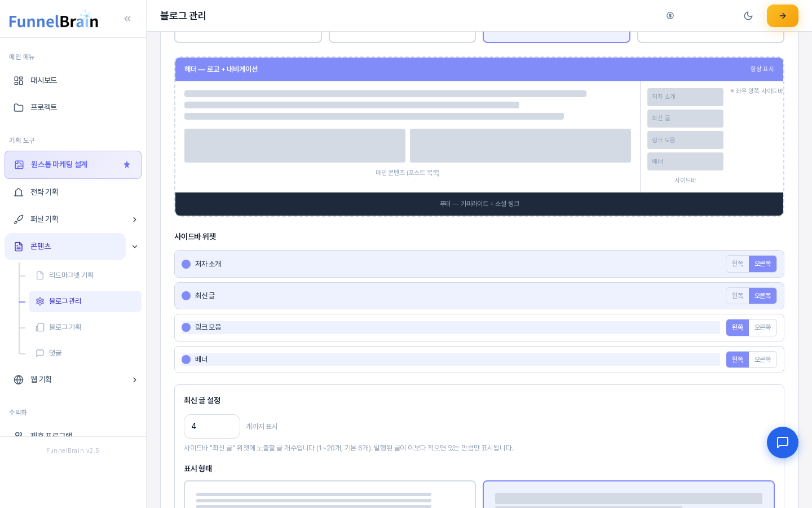Viewport: 812px width, 508px height.
Task: Expand the 웹 기획 chevron
Action: point(135,380)
